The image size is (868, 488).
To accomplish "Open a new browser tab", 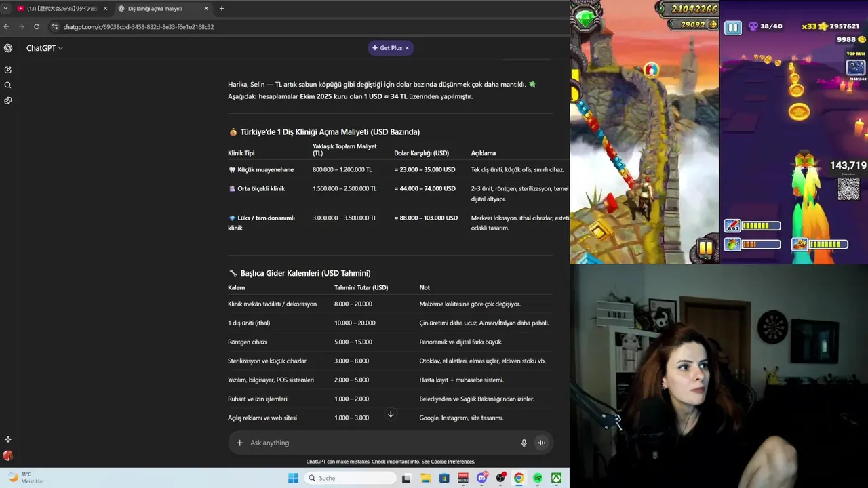I will (x=221, y=9).
